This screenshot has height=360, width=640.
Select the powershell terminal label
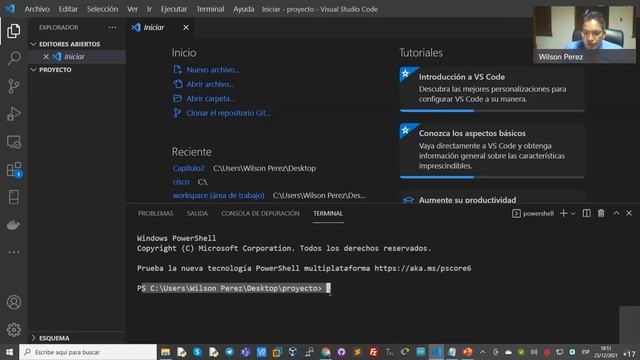pos(533,213)
